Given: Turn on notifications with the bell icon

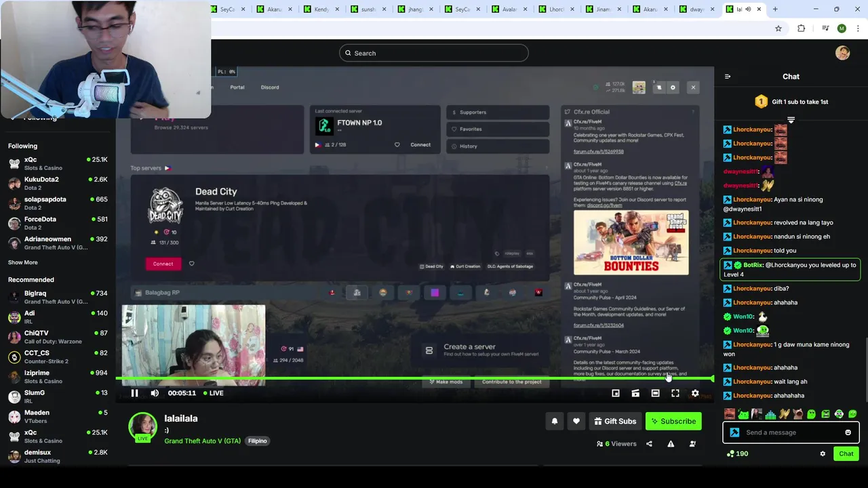Looking at the screenshot, I should (555, 421).
